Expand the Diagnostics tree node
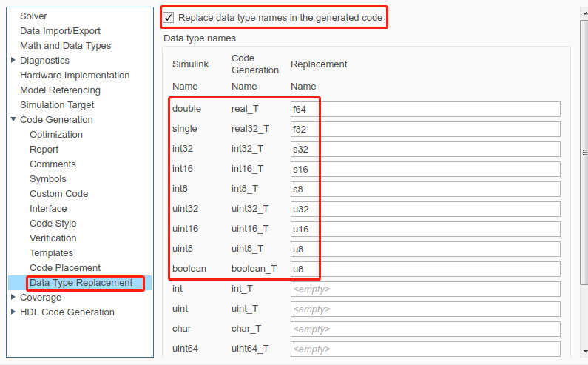Viewport: 588px width, 365px height. pyautogui.click(x=13, y=60)
